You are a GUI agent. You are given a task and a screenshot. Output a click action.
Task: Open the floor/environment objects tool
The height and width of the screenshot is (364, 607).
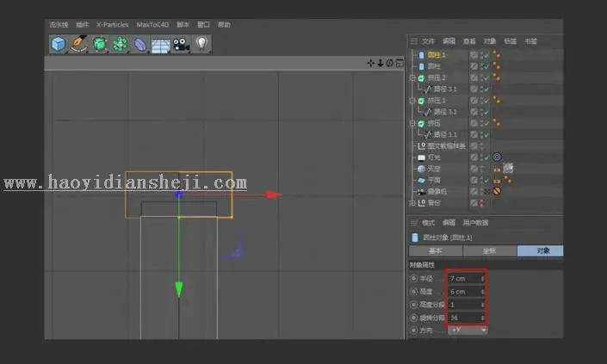click(x=160, y=46)
